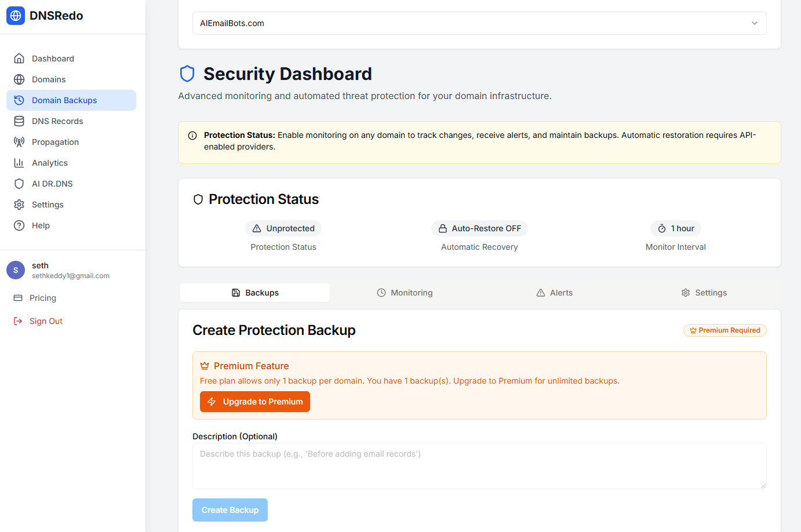This screenshot has width=801, height=532.
Task: Click the Propagation radio tower icon
Action: (x=19, y=142)
